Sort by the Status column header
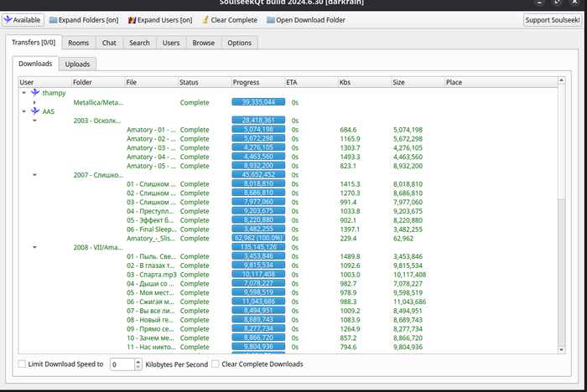587x392 pixels. [205, 82]
